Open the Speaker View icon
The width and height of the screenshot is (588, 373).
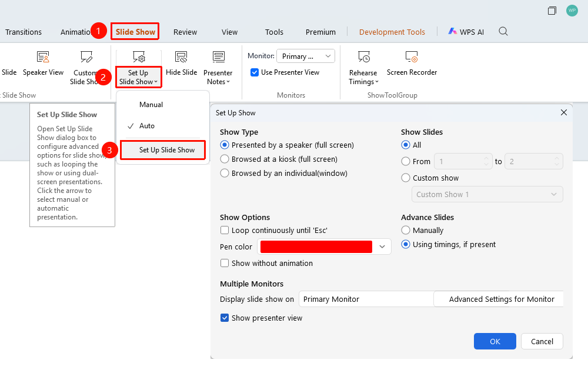pyautogui.click(x=43, y=57)
